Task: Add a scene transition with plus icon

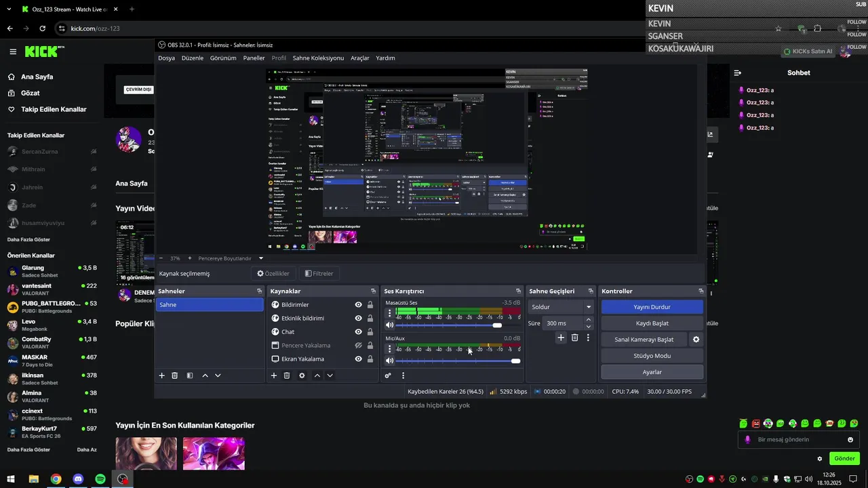Action: coord(561,338)
